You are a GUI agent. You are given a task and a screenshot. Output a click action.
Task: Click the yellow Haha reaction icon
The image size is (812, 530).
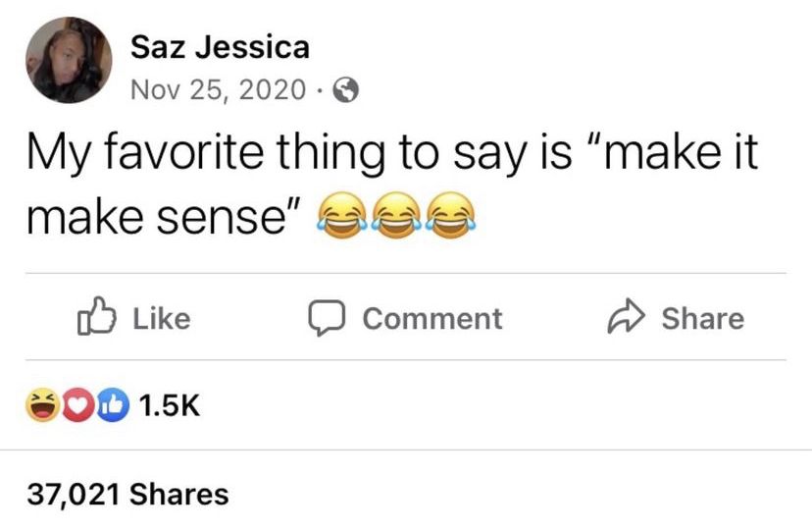click(x=40, y=405)
